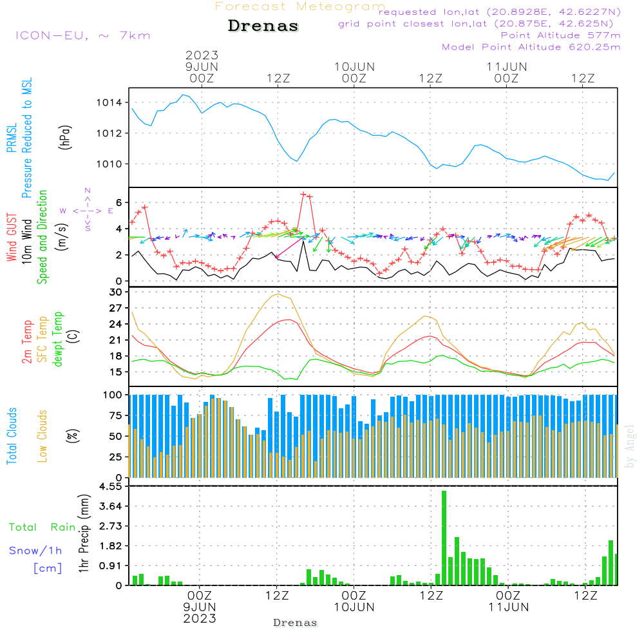Click the temperature tick value 21
644x644 pixels.
[x=116, y=340]
